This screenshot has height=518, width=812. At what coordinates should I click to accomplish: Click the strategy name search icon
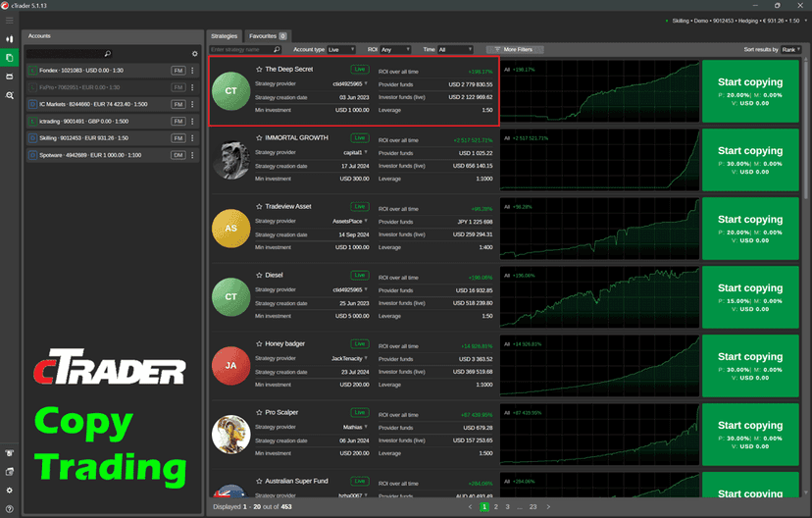click(x=277, y=49)
